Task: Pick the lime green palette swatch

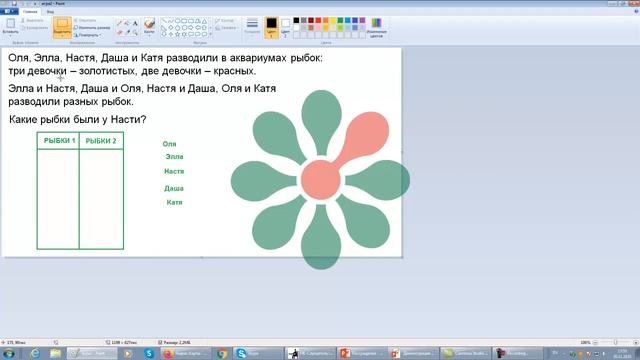Action: coord(340,28)
